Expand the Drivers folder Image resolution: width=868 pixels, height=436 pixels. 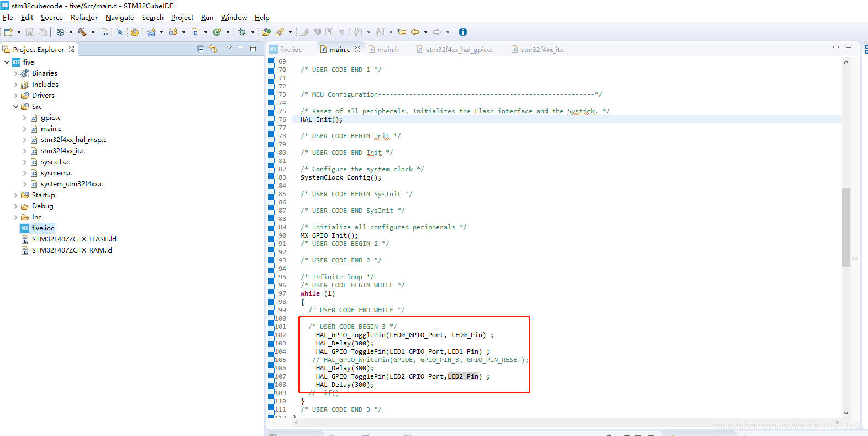coord(15,96)
